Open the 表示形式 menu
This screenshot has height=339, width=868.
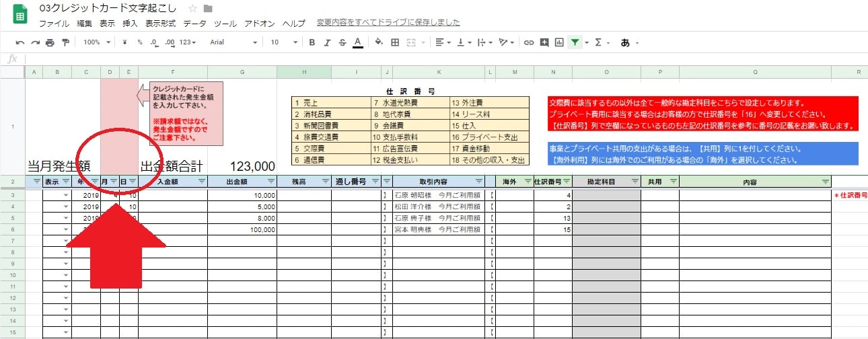[160, 23]
